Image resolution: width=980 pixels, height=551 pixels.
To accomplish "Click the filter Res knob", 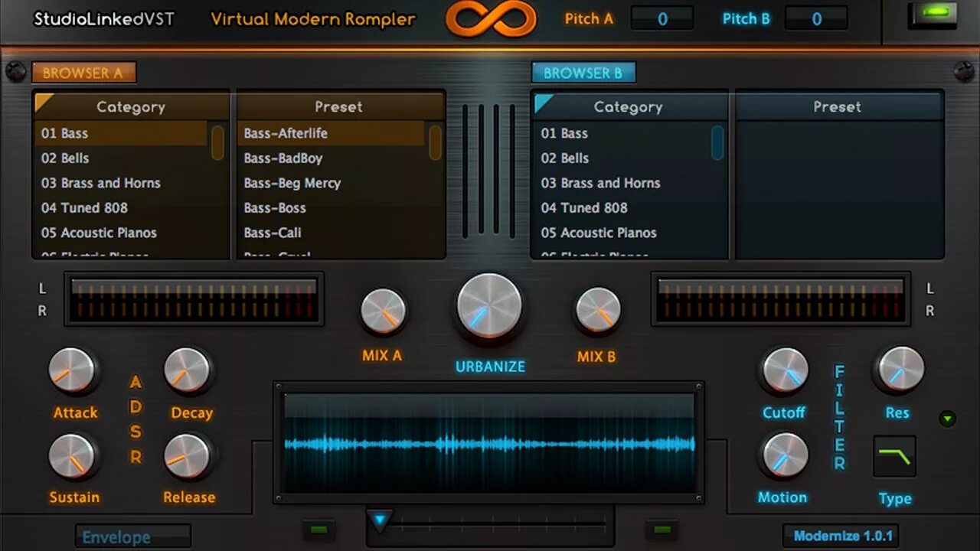I will pyautogui.click(x=900, y=370).
